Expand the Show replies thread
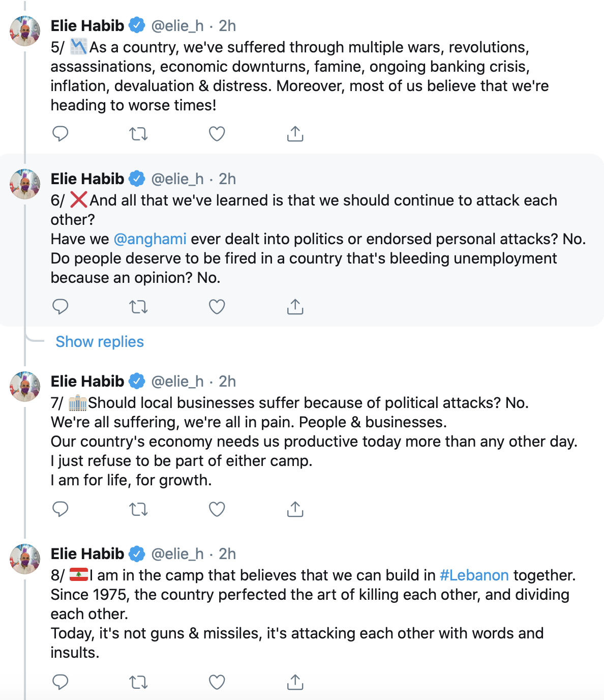The height and width of the screenshot is (700, 604). tap(100, 342)
